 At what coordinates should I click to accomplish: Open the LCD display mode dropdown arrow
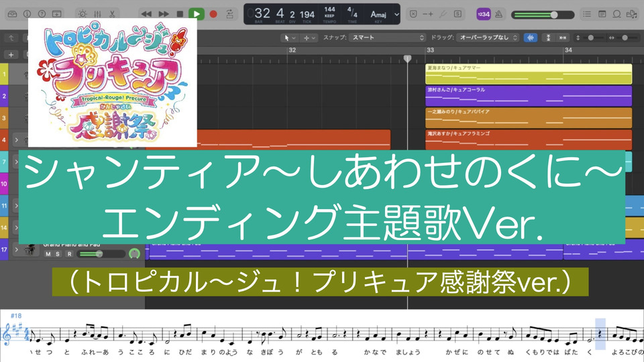pos(396,14)
